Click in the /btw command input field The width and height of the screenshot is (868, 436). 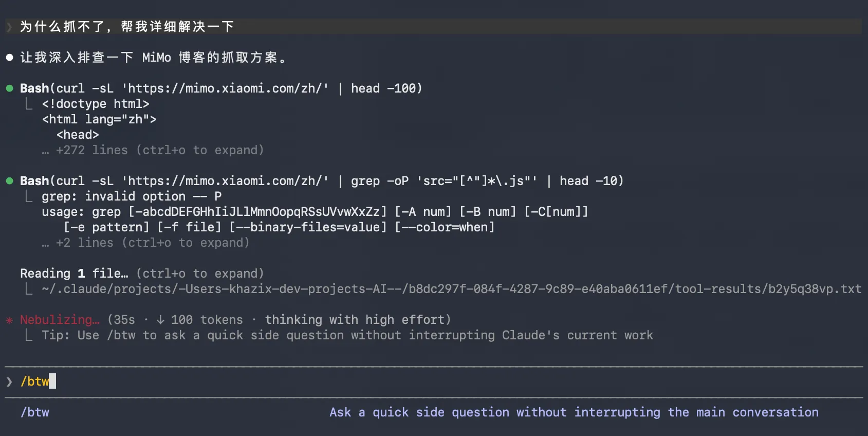pos(308,382)
